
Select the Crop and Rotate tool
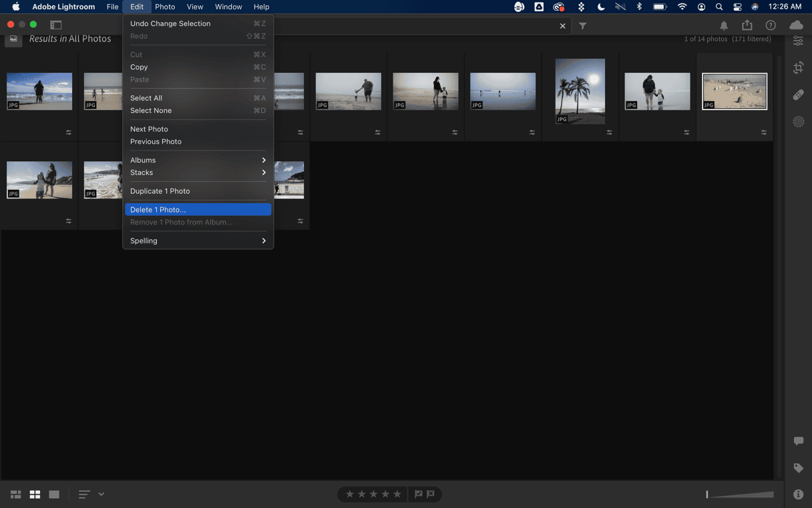798,68
